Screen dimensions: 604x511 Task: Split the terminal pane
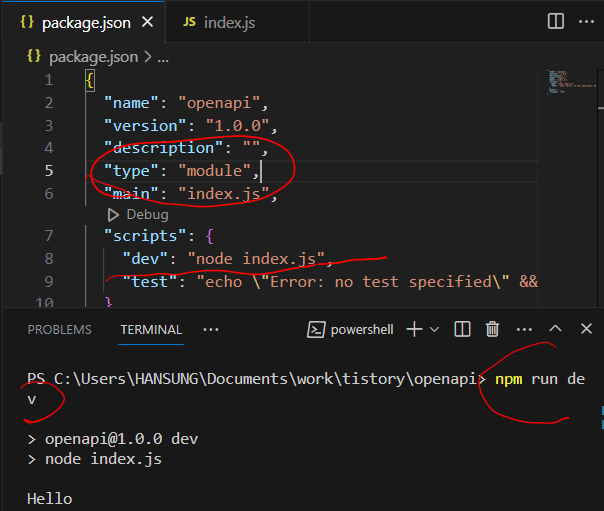tap(462, 330)
